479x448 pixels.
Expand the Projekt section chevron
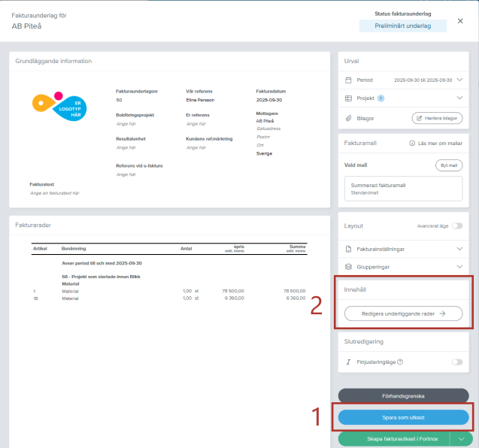[459, 98]
